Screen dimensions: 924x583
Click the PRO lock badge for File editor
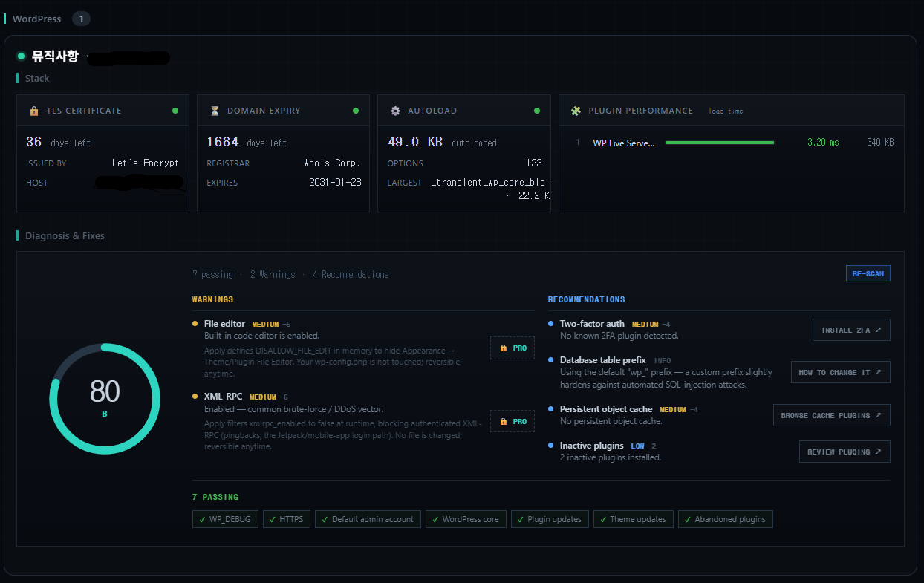513,348
